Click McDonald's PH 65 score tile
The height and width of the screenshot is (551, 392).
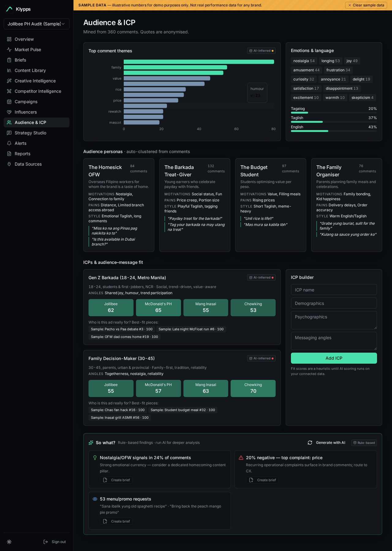click(x=158, y=308)
